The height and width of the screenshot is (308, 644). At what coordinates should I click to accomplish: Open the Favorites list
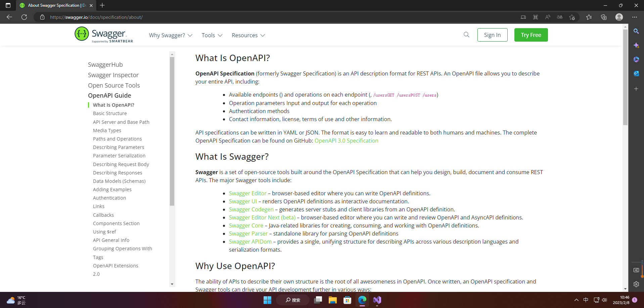589,17
